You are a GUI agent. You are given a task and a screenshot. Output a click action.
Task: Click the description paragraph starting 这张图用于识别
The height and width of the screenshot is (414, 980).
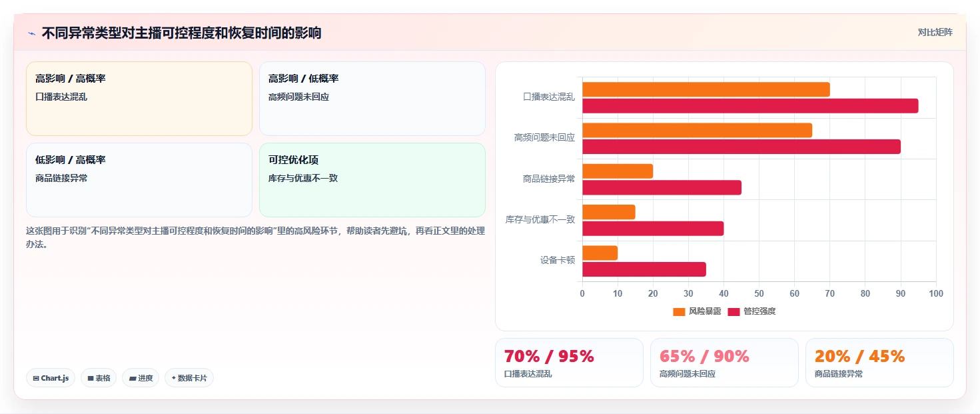[x=256, y=237]
